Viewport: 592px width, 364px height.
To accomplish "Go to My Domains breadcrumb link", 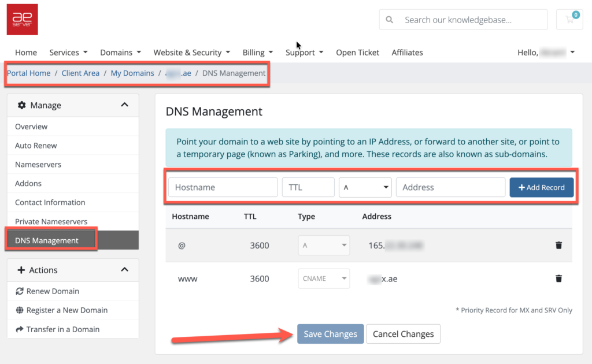I will 132,73.
